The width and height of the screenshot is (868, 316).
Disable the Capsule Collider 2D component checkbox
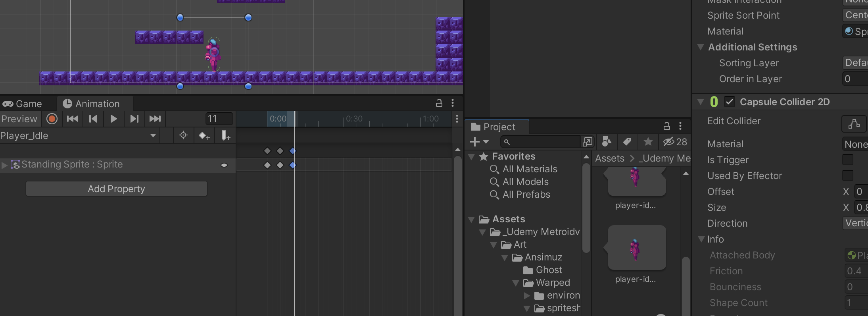pyautogui.click(x=729, y=102)
